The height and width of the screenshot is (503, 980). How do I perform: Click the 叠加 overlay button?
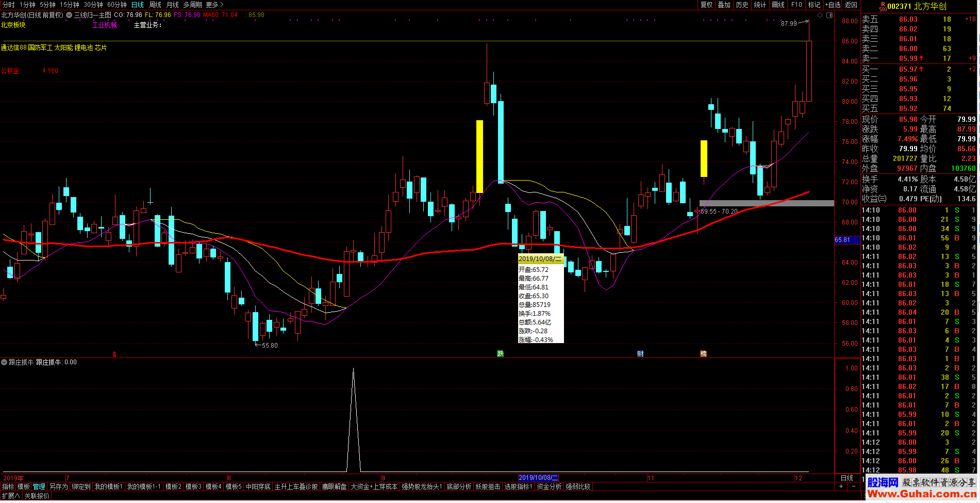(x=724, y=5)
